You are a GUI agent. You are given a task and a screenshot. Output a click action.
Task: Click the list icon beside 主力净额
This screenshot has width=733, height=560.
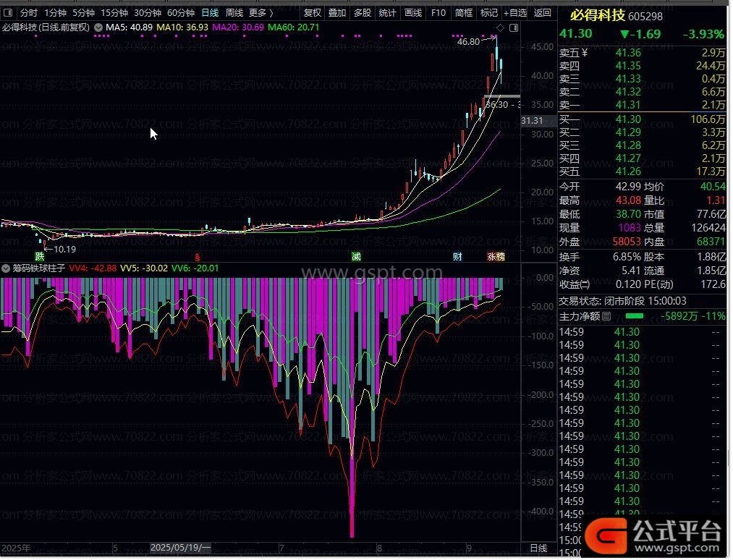point(606,316)
